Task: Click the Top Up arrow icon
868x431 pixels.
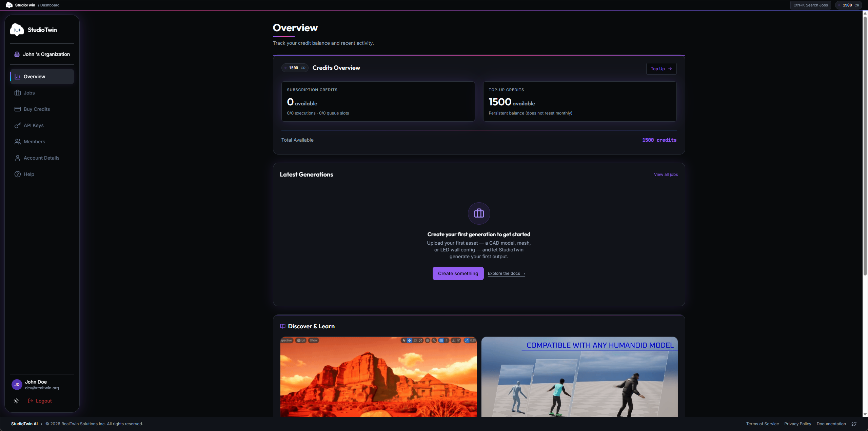Action: pos(670,69)
